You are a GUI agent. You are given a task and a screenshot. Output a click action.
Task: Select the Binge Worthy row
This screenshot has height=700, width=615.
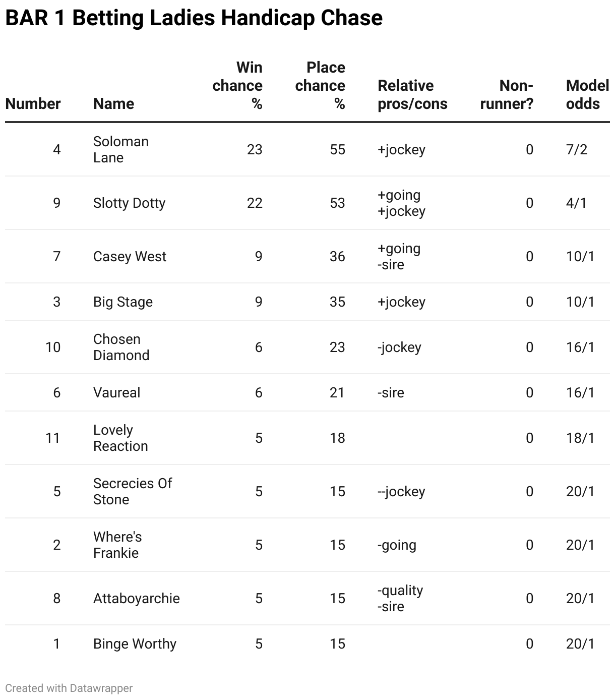tap(307, 644)
